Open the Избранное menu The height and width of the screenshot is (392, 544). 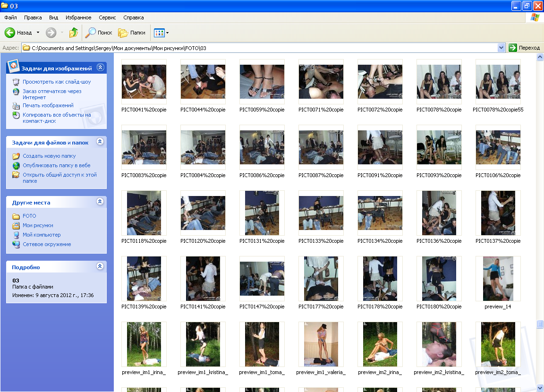78,17
